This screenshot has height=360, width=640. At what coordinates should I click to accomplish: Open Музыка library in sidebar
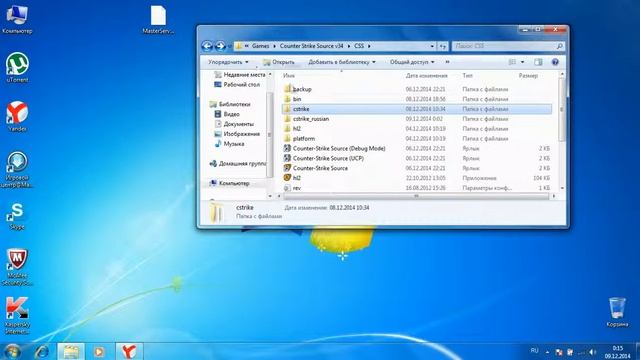(229, 144)
